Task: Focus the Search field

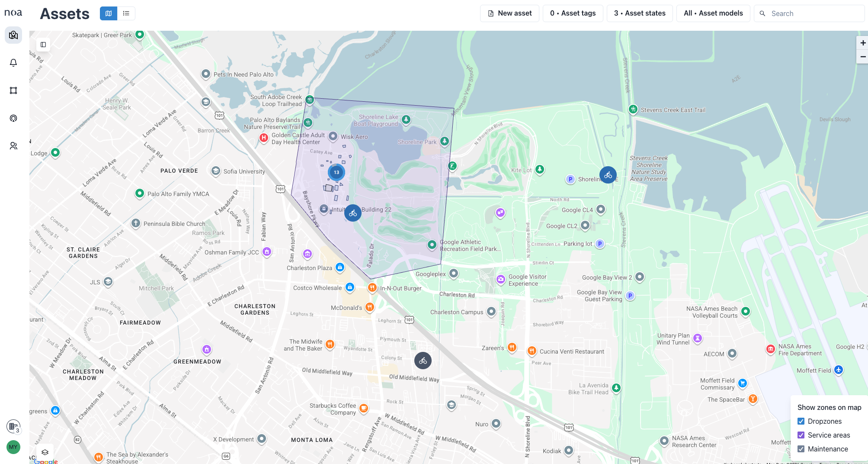Action: point(809,13)
